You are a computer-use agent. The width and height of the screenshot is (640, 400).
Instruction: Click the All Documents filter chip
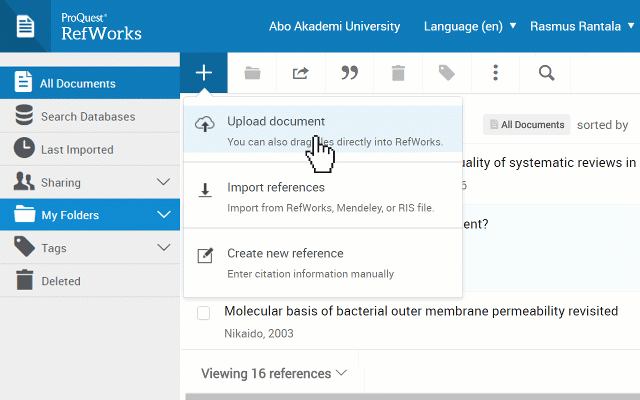pos(527,124)
